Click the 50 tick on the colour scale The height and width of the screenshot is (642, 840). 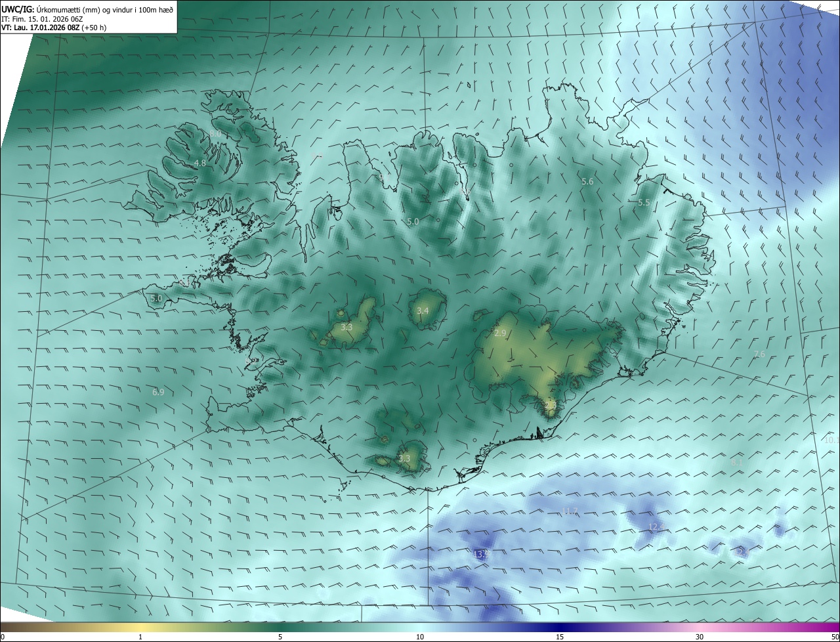pos(835,637)
